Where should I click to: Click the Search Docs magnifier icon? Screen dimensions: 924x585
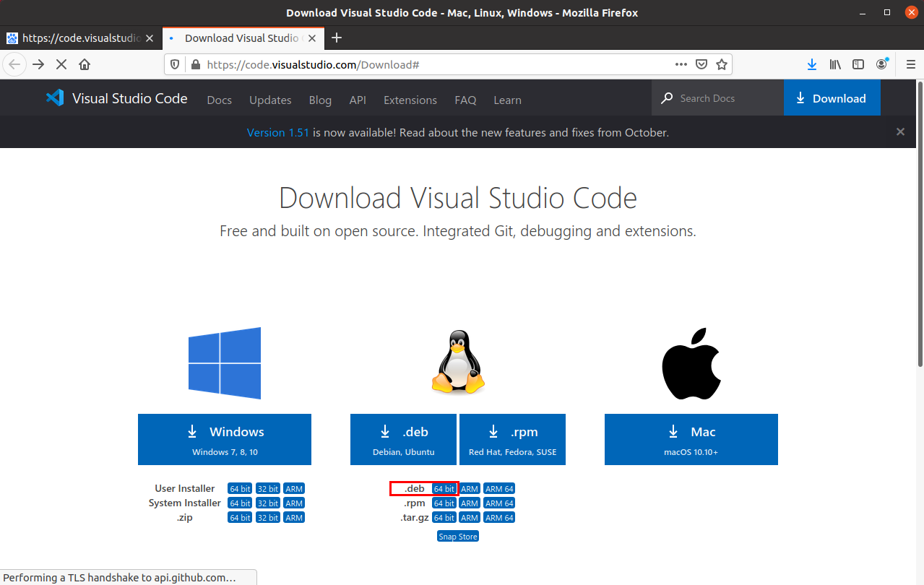click(667, 97)
